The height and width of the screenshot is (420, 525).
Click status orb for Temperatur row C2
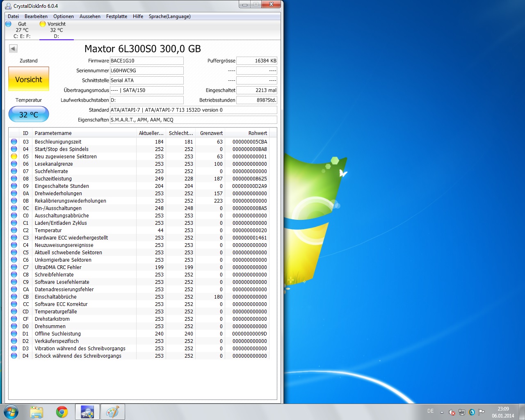pyautogui.click(x=14, y=231)
